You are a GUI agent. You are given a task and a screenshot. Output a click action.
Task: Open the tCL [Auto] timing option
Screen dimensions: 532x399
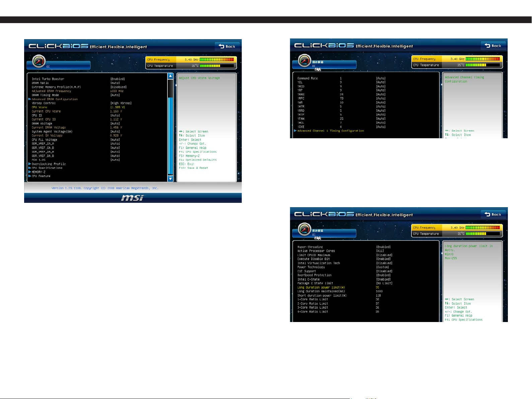381,82
